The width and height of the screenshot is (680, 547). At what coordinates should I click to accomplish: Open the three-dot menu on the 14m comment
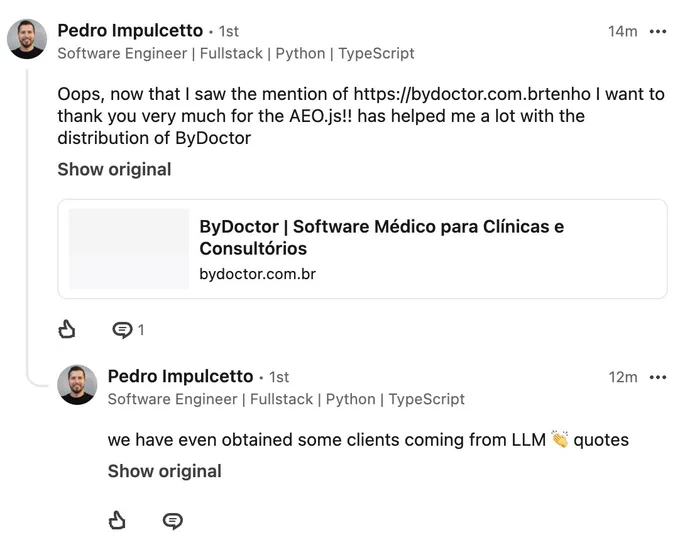click(x=658, y=31)
